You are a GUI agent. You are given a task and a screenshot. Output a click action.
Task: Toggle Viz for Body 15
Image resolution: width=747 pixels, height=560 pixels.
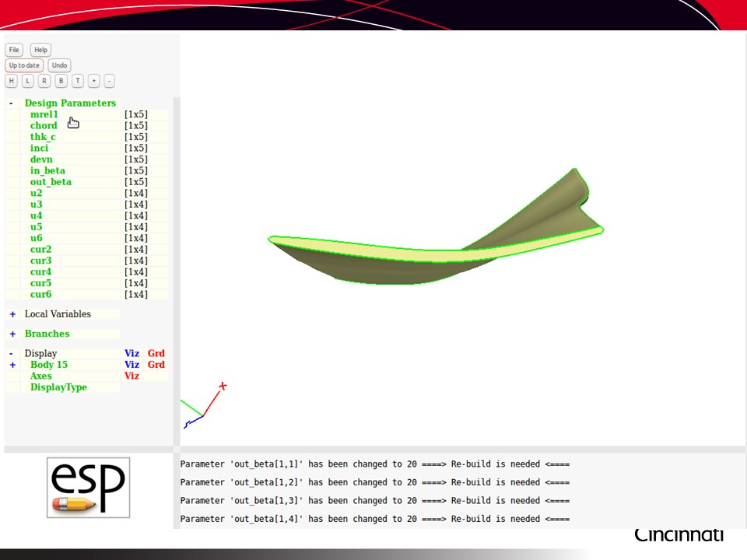[x=132, y=365]
